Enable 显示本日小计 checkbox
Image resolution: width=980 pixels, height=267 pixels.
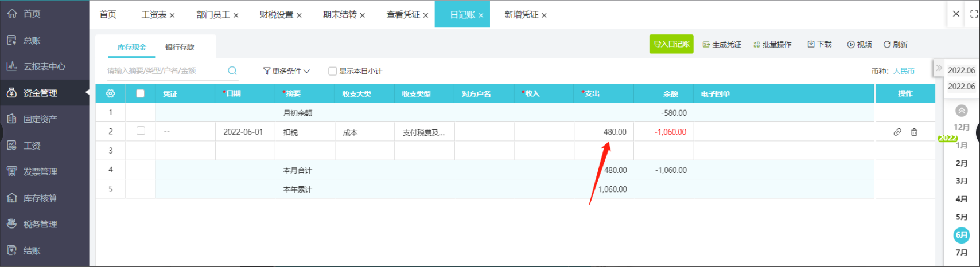tap(333, 71)
